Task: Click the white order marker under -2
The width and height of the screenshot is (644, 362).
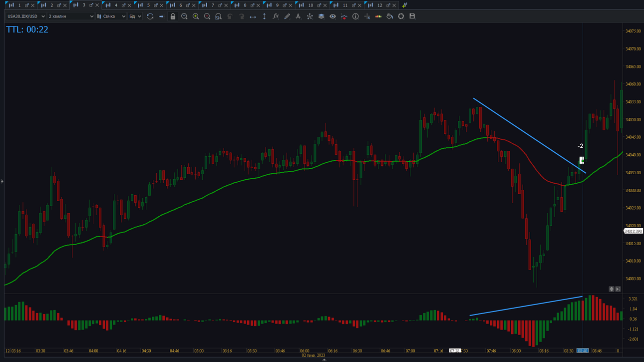Action: tap(582, 160)
